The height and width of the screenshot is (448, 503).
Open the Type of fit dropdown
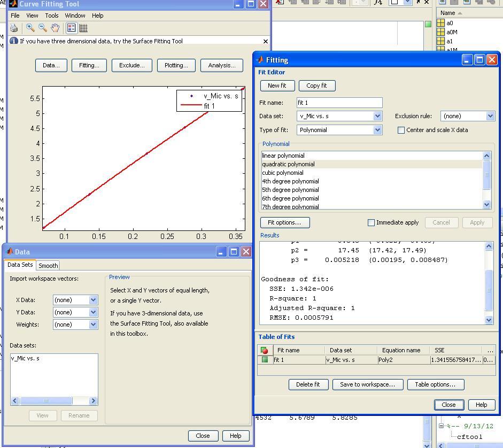377,130
